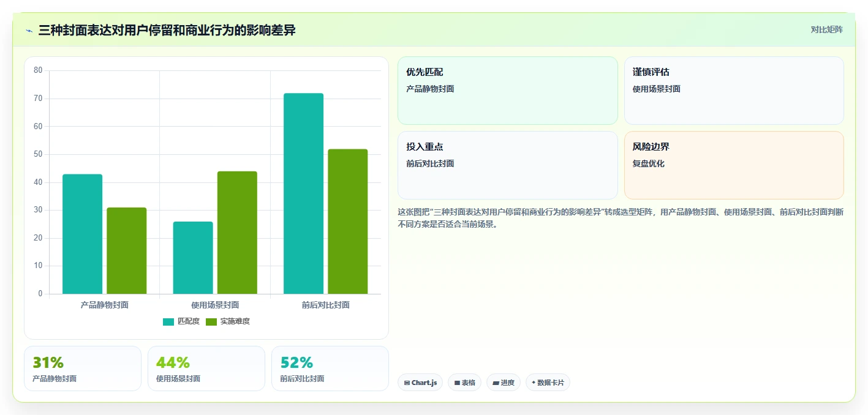
Task: Click the green 实施难度 legend color box
Action: (211, 322)
